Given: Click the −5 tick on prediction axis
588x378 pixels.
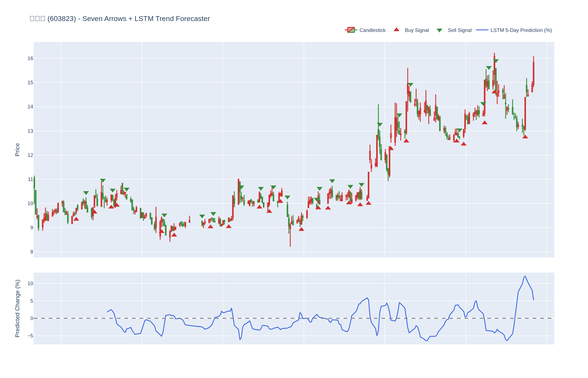Looking at the screenshot, I should 30,336.
